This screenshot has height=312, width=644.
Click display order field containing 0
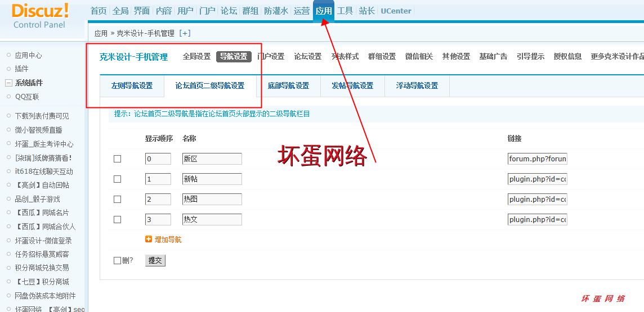[158, 159]
